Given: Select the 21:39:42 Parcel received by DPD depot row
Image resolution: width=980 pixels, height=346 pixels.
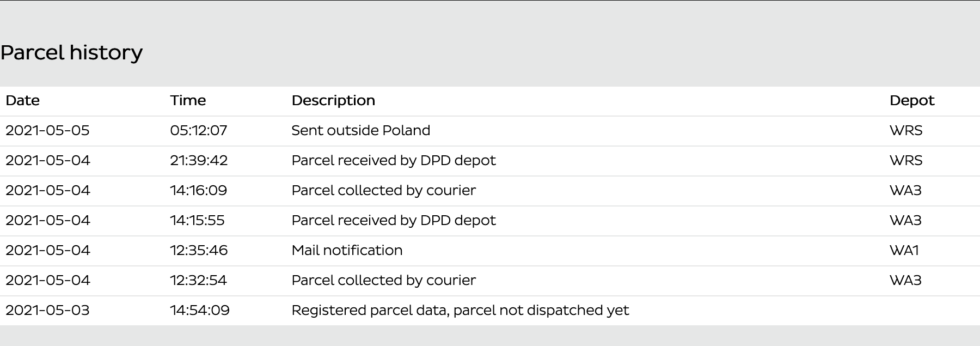Looking at the screenshot, I should tap(490, 161).
